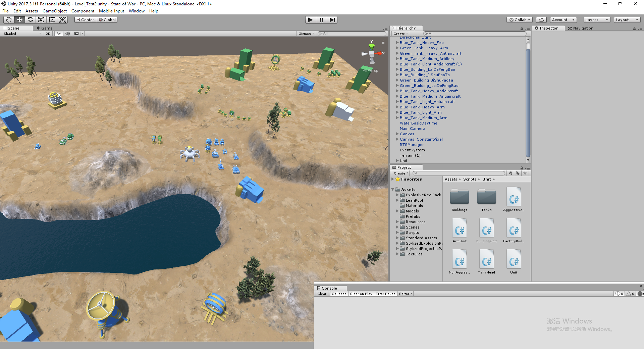Select the Scale tool
This screenshot has width=644, height=349.
41,20
